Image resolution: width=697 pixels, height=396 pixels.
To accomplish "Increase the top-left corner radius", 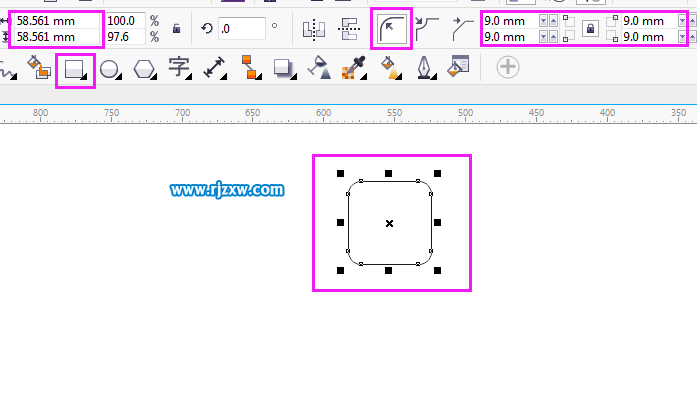I will pyautogui.click(x=553, y=21).
